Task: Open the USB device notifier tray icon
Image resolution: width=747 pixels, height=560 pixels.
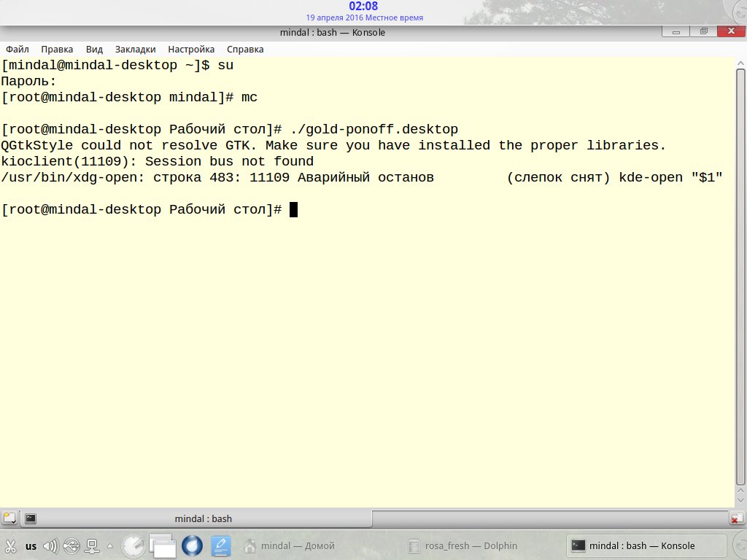Action: (x=71, y=545)
